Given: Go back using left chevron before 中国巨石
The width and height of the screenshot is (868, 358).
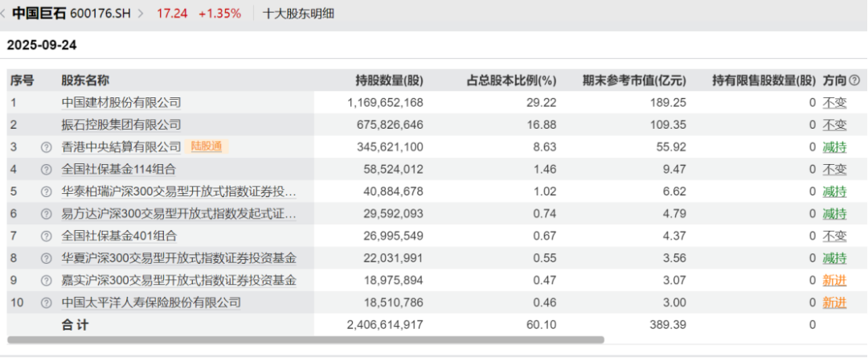Looking at the screenshot, I should [4, 14].
